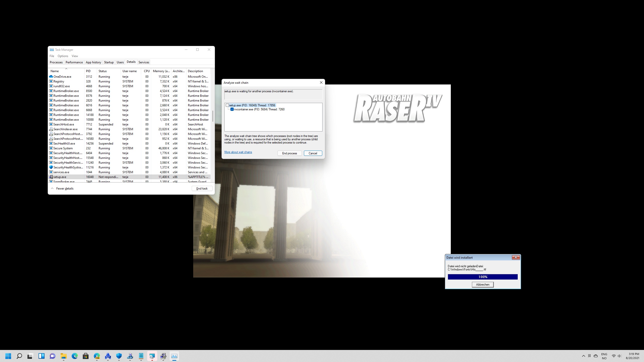This screenshot has width=644, height=362.
Task: Sort by the Description column header
Action: [x=198, y=71]
